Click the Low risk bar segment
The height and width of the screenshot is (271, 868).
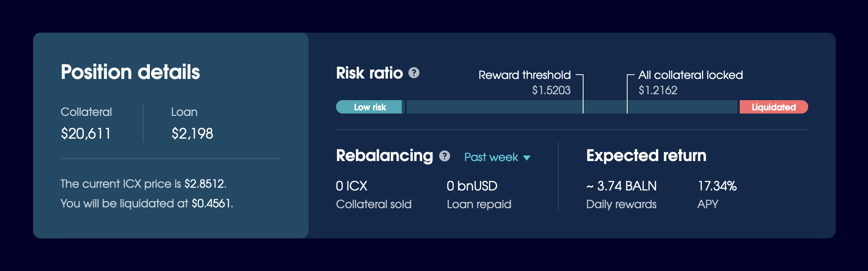point(369,107)
